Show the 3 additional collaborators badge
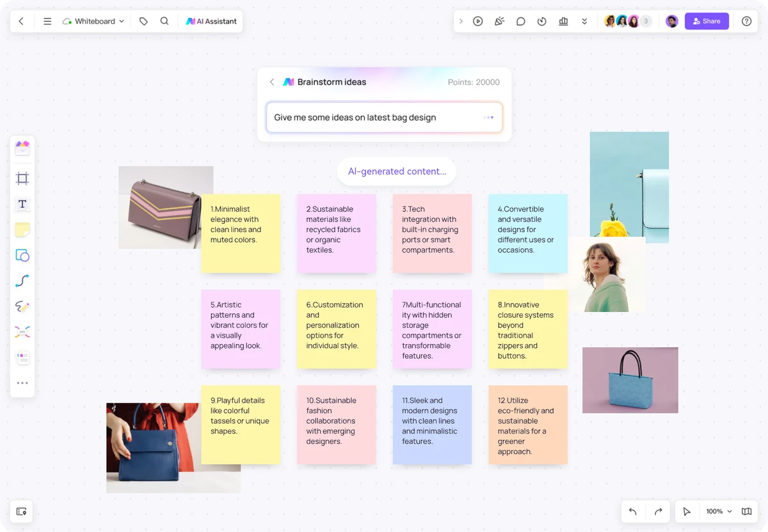 [646, 21]
